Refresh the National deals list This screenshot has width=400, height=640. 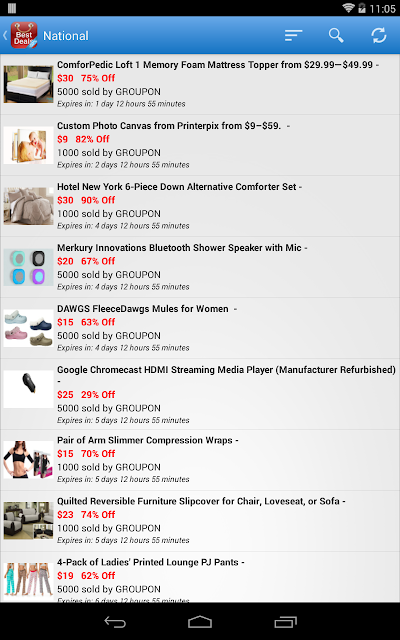pos(379,36)
